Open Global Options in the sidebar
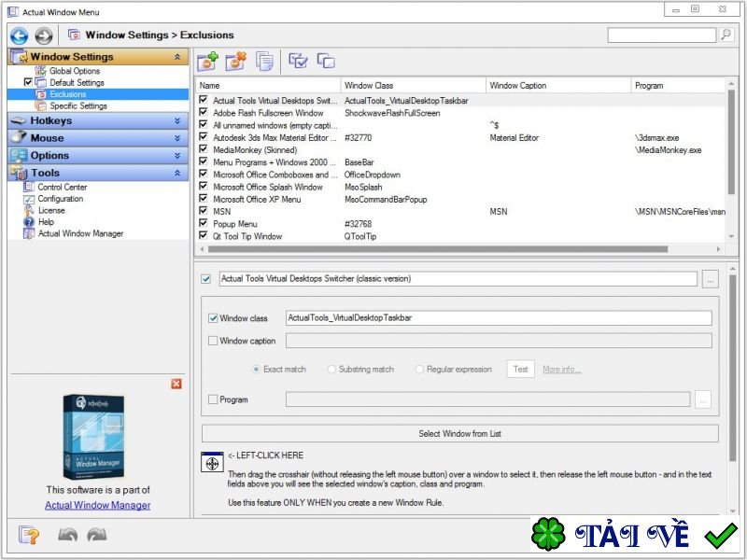 (x=74, y=71)
